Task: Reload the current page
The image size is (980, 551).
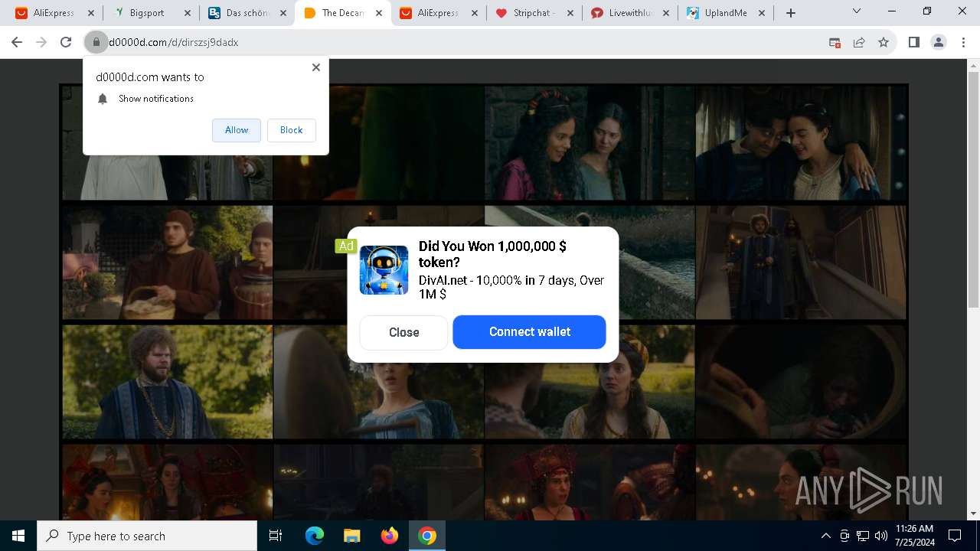Action: coord(66,42)
